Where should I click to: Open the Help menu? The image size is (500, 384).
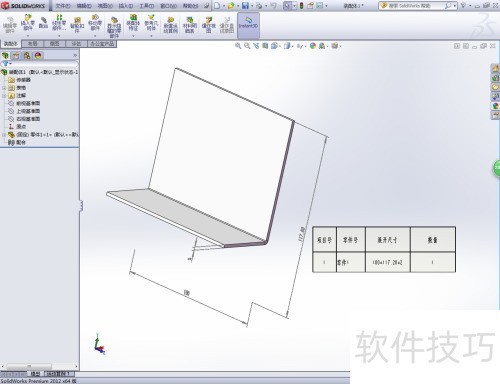pyautogui.click(x=190, y=6)
